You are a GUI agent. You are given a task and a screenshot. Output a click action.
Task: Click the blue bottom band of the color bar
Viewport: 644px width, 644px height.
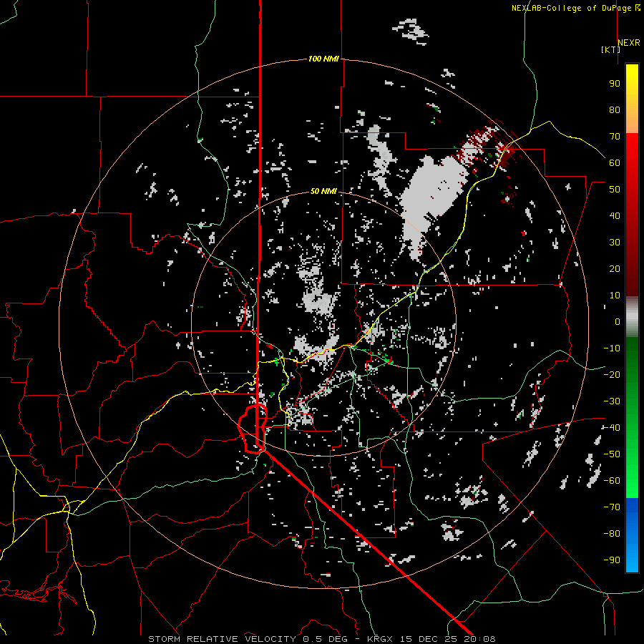point(632,535)
